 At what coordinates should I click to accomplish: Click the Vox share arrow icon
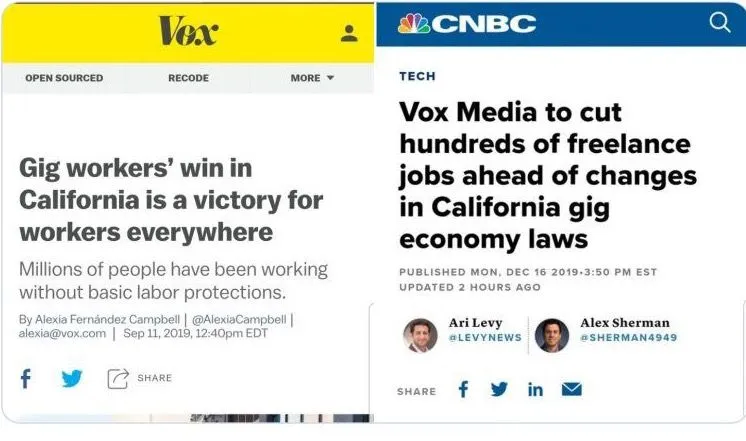(118, 378)
